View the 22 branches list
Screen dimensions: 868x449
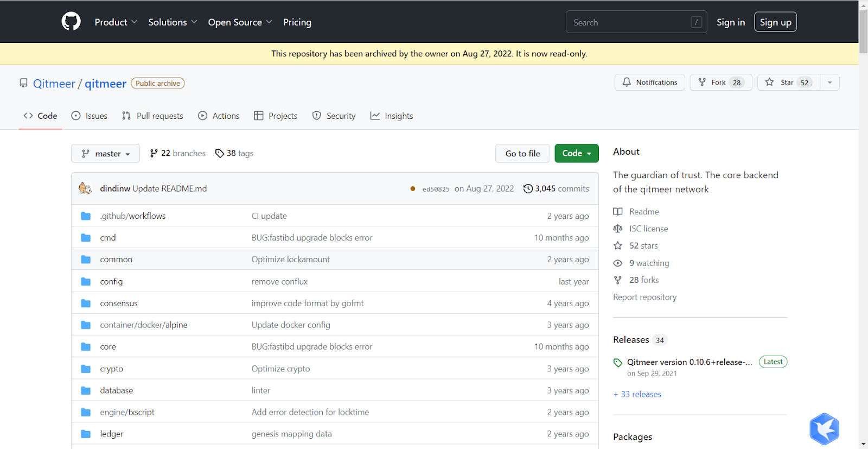pos(178,154)
